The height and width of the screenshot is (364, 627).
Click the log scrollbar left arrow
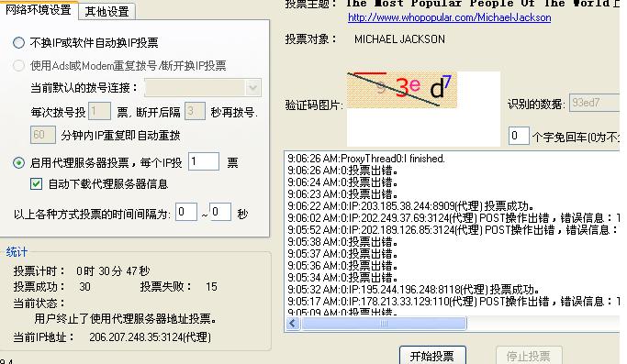[x=293, y=324]
